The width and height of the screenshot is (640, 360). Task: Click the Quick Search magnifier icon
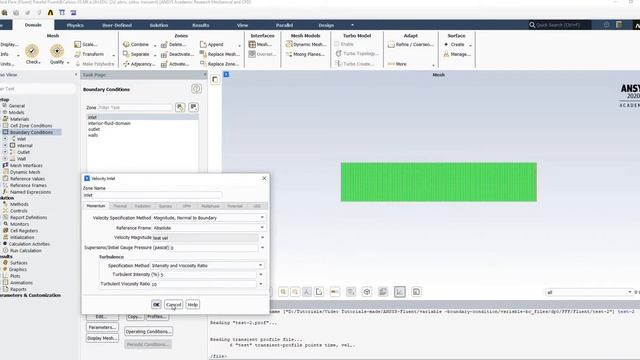(x=532, y=25)
